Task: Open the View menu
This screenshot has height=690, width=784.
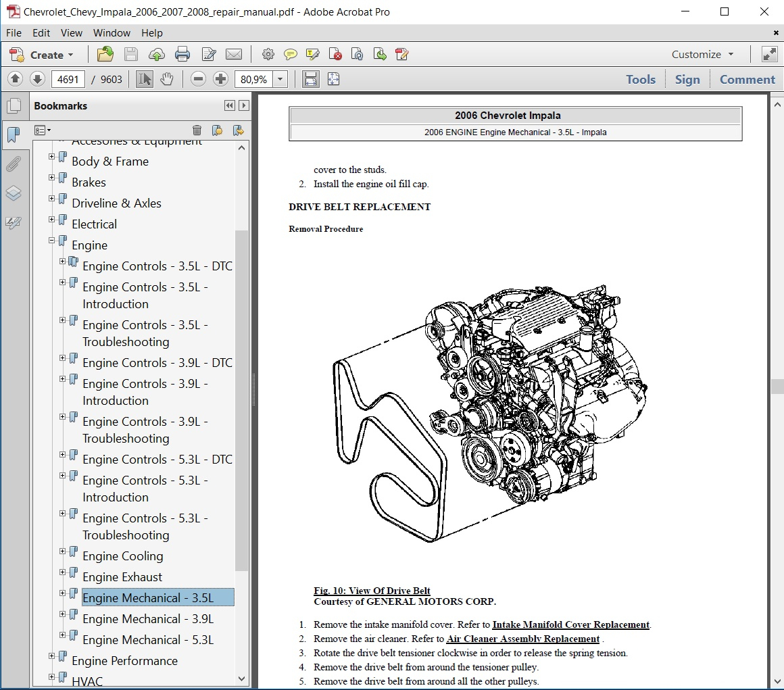Action: click(x=71, y=32)
